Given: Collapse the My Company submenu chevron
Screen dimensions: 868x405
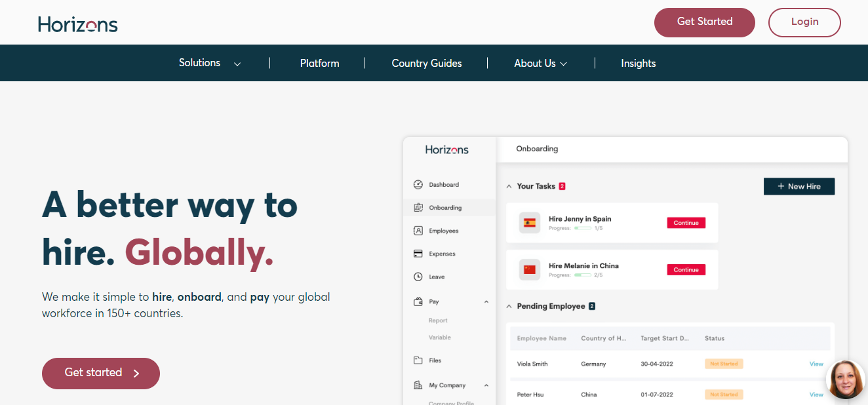Looking at the screenshot, I should coord(486,385).
